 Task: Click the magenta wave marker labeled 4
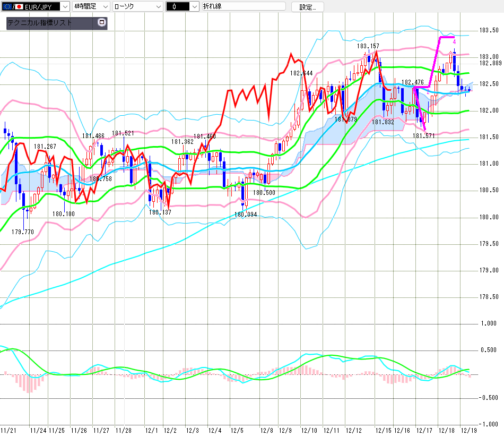(454, 41)
